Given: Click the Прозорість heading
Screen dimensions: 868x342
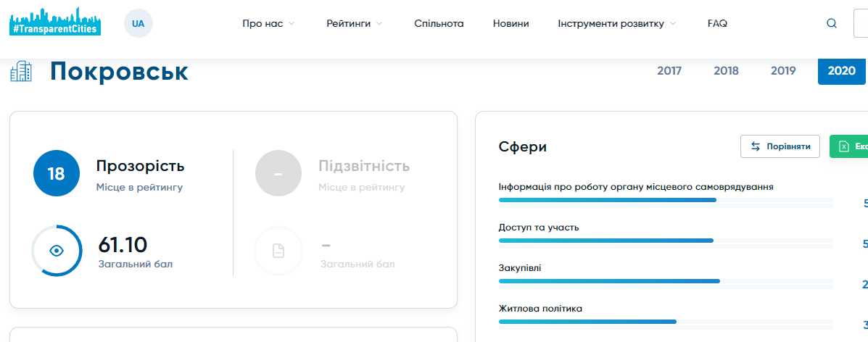Looking at the screenshot, I should (x=140, y=166).
